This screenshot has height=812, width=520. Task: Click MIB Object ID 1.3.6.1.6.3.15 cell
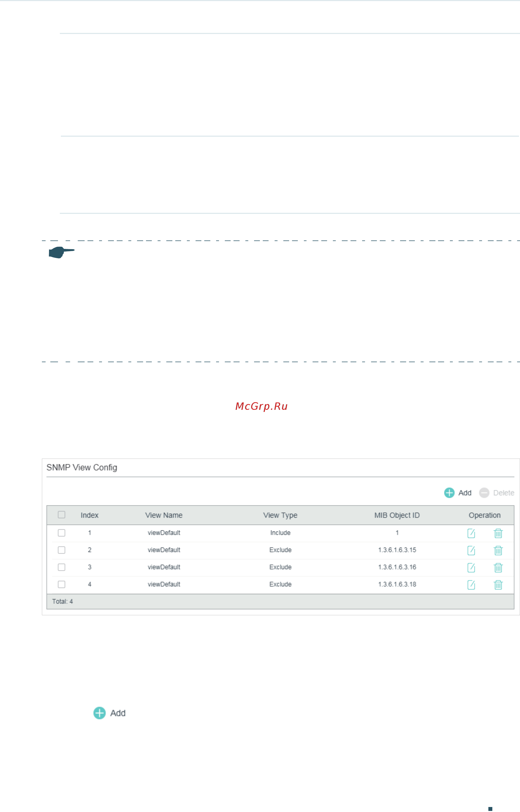coord(397,550)
